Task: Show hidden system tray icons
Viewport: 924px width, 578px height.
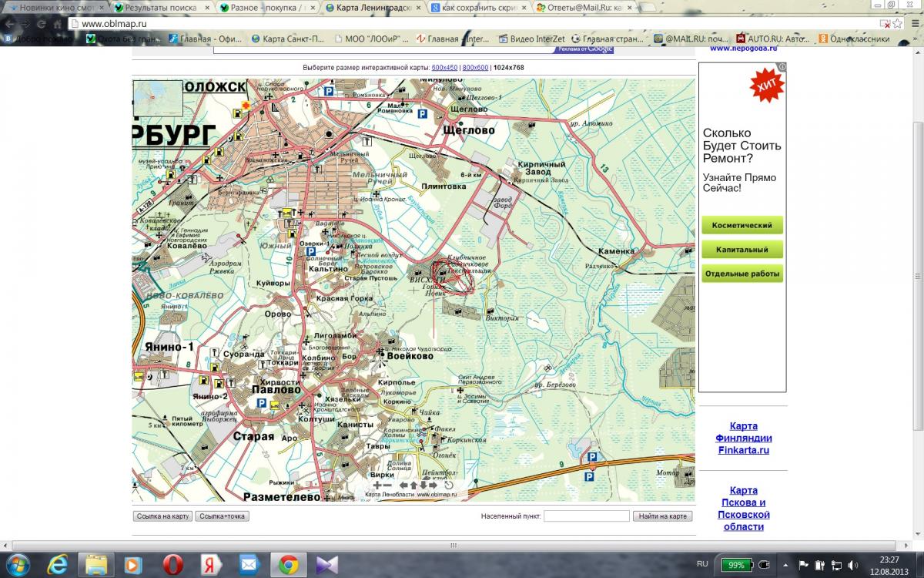Action: [787, 565]
